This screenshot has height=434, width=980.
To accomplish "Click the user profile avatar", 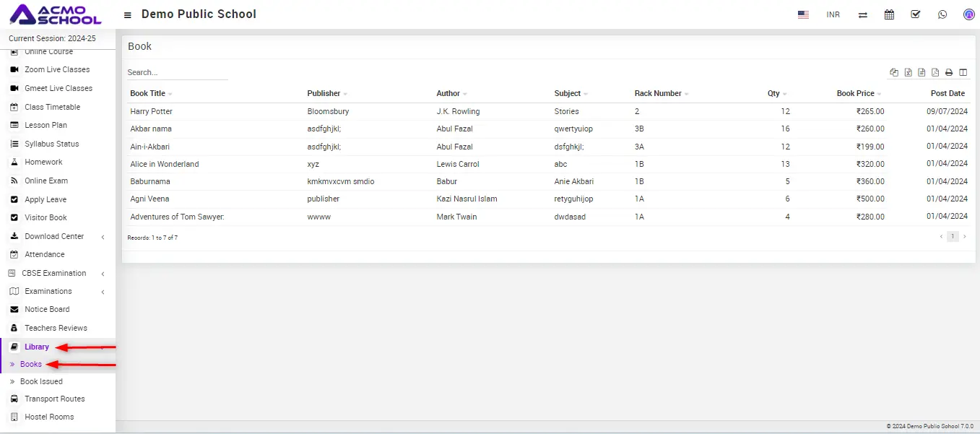I will [969, 14].
